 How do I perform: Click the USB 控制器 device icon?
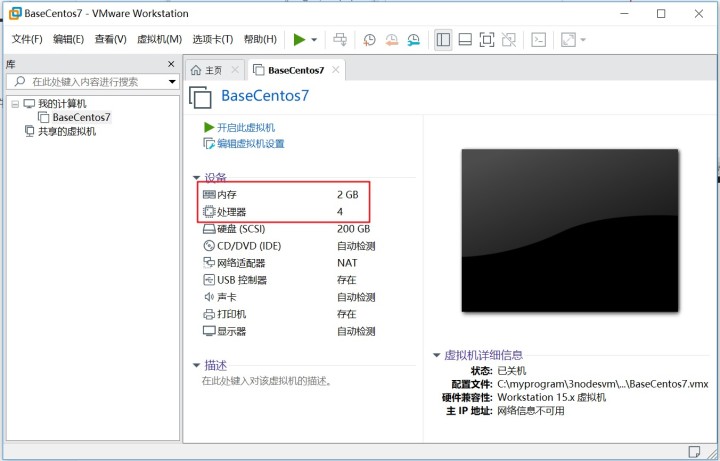(209, 280)
